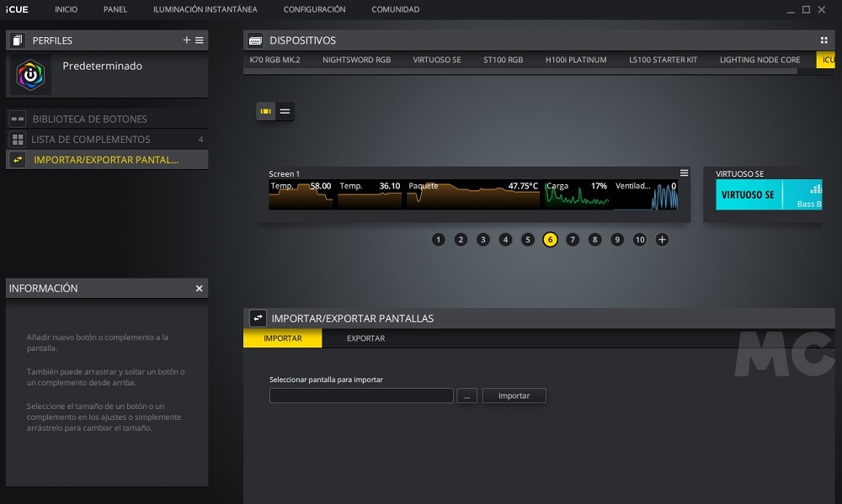Expand Lista de Complementos section
This screenshot has width=842, height=504.
tap(91, 140)
